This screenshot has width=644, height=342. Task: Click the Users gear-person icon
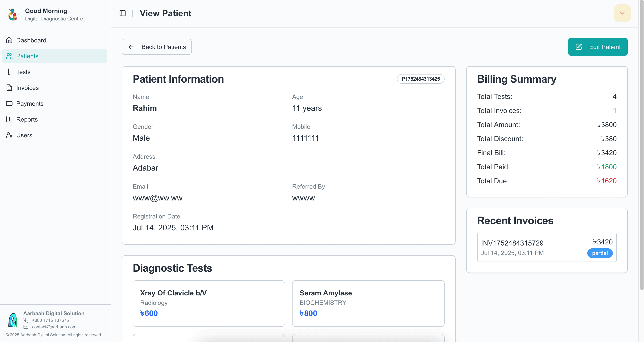click(9, 135)
